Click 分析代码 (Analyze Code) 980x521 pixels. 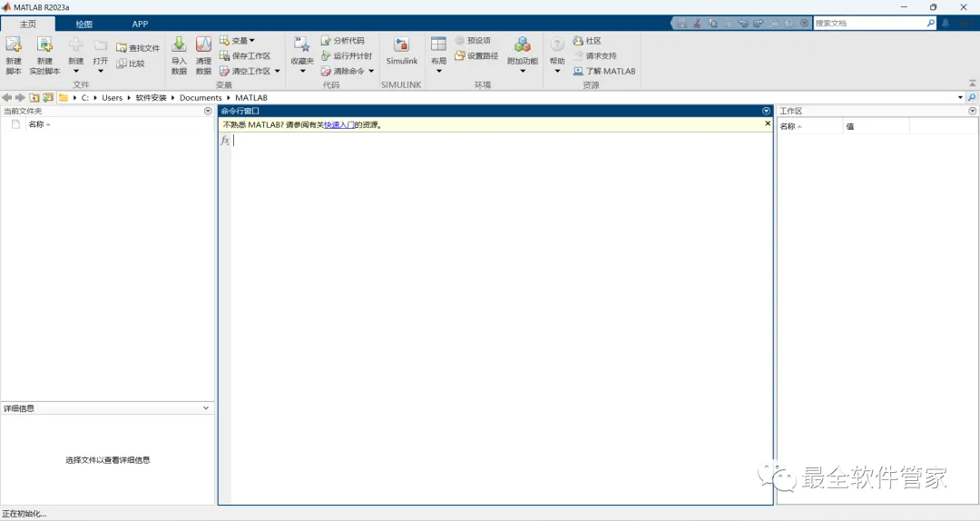click(342, 41)
